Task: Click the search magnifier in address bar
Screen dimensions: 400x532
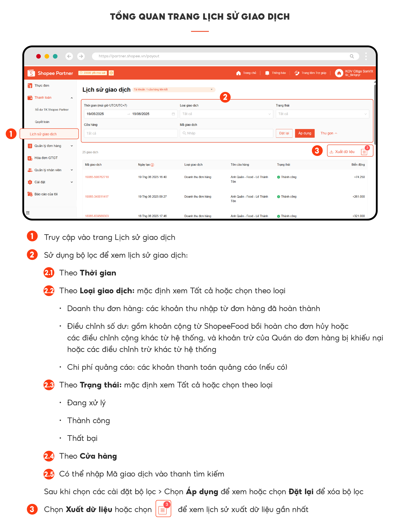Action: pos(352,56)
